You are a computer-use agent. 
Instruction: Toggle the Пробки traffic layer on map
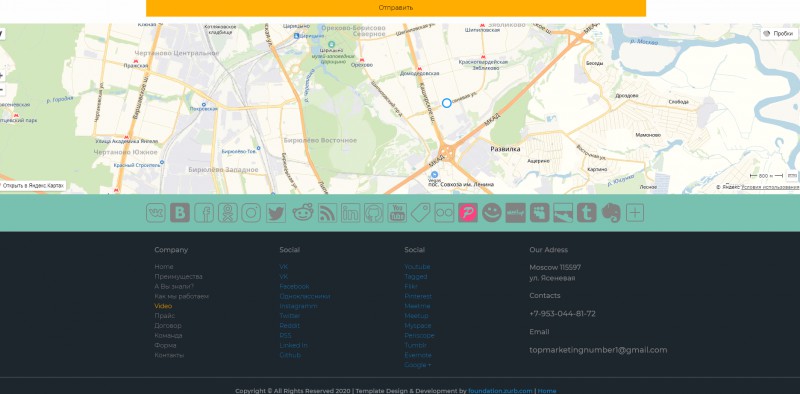(x=780, y=34)
